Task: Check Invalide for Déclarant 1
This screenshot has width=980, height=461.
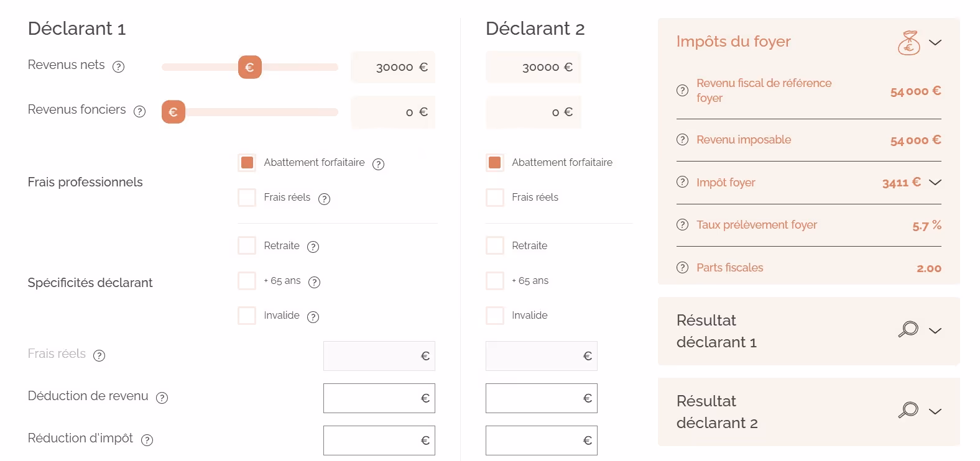Action: pos(247,316)
